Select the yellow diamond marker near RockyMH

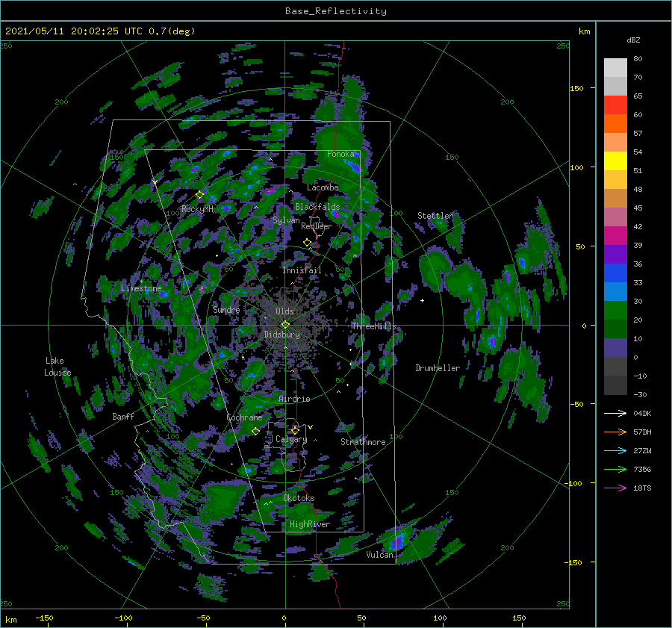click(199, 195)
